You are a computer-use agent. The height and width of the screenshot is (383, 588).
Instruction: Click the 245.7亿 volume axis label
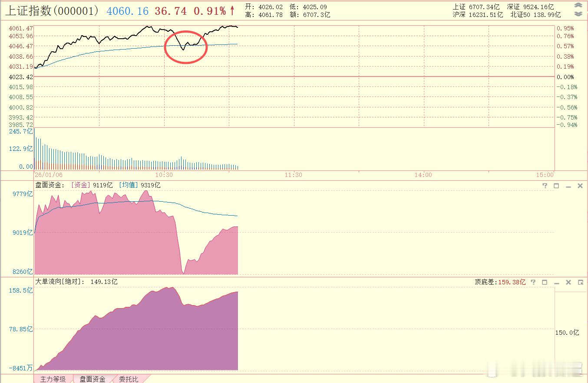21,131
